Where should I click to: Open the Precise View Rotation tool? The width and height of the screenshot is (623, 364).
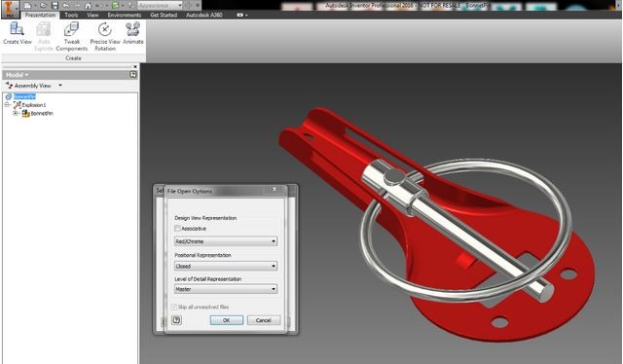click(105, 37)
